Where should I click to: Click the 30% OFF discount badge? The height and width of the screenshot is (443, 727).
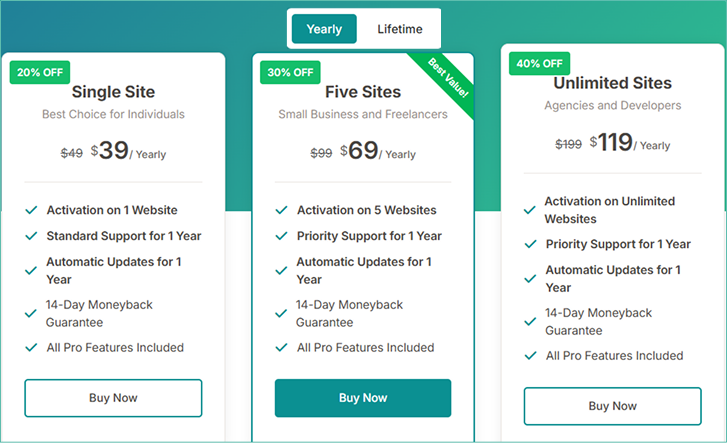(x=291, y=72)
